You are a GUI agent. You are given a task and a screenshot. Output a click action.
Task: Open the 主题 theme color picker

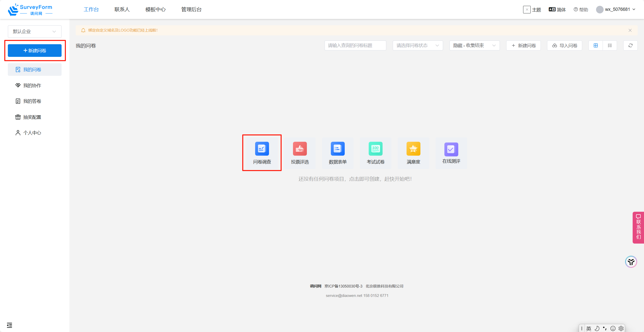coord(527,10)
